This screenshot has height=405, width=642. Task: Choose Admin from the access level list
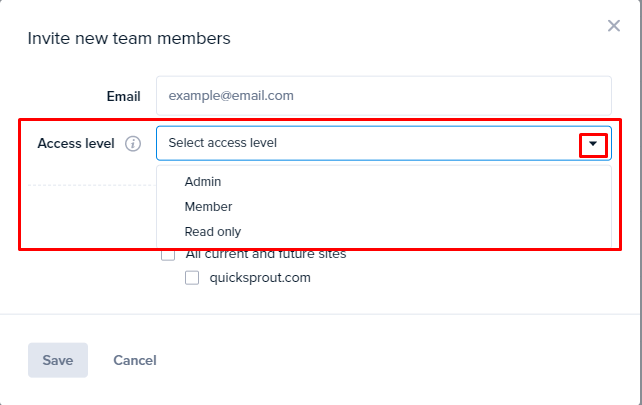[x=203, y=181]
